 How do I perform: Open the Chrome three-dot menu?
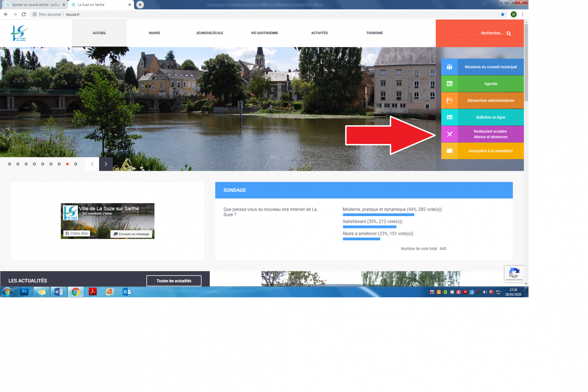[522, 14]
